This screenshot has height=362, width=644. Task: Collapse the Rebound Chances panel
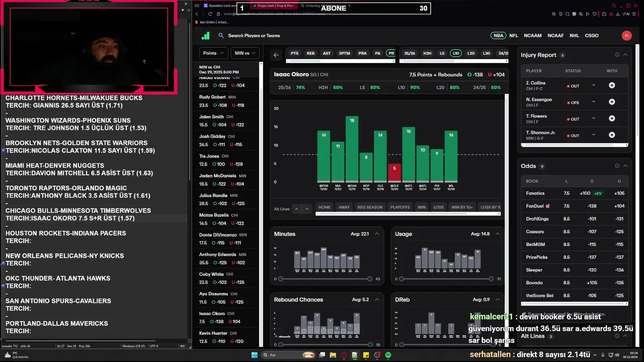click(377, 300)
